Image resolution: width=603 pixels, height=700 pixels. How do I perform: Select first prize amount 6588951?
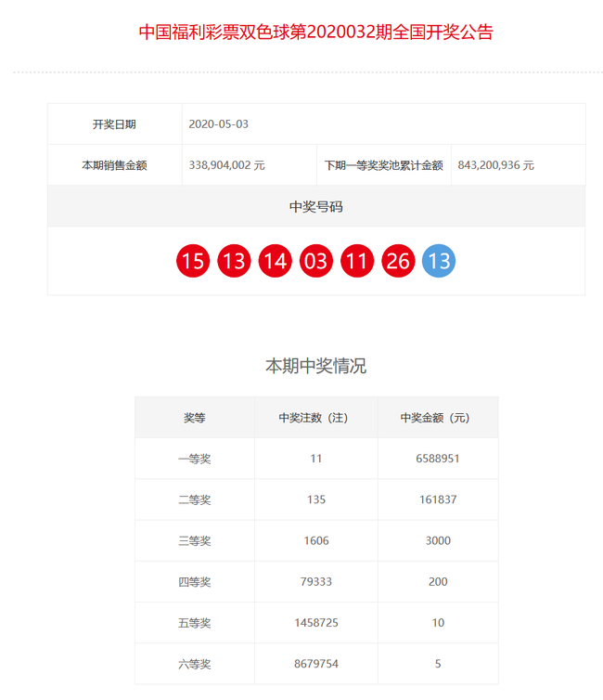[x=438, y=459]
